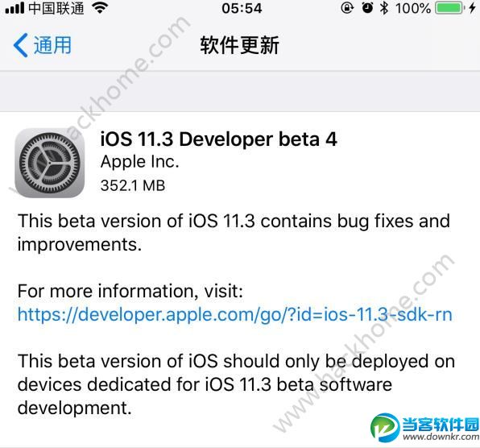Tap the cellular signal bars icon

coord(14,8)
